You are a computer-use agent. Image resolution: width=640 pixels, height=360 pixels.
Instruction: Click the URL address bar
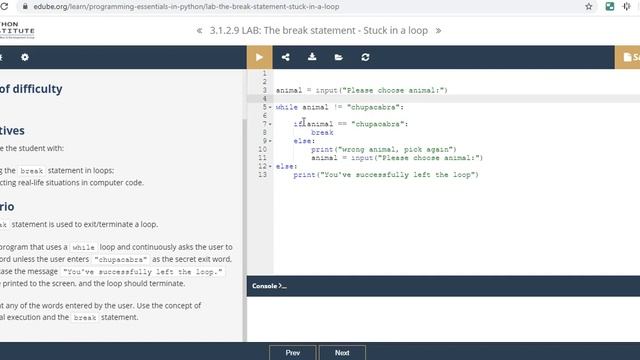coord(302,7)
